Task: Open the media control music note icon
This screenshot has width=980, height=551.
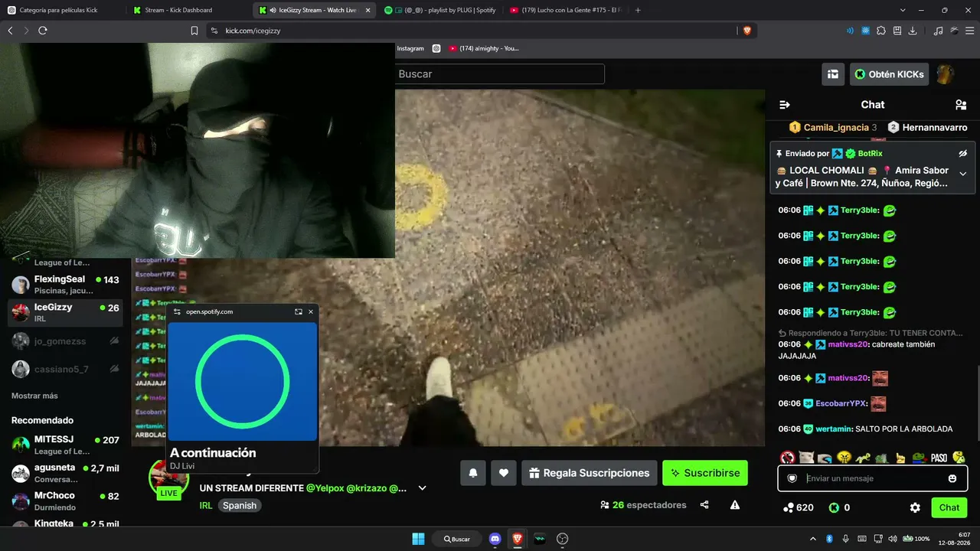Action: pyautogui.click(x=939, y=31)
